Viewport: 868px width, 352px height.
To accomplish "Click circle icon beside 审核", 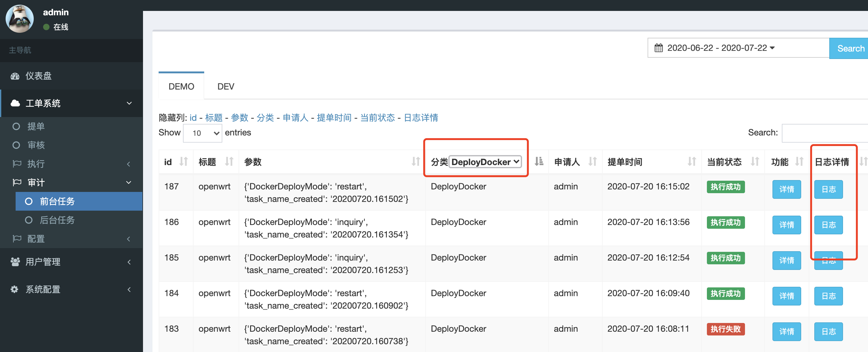I will click(x=16, y=145).
